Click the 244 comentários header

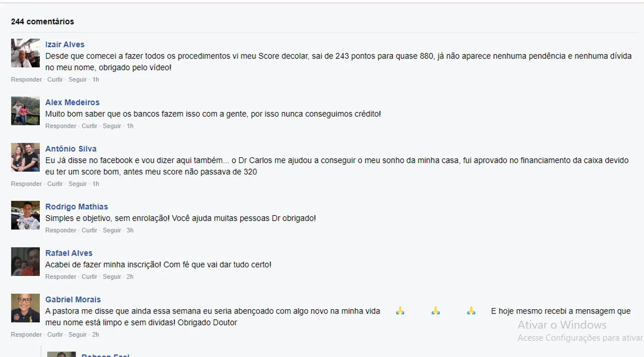(x=42, y=21)
